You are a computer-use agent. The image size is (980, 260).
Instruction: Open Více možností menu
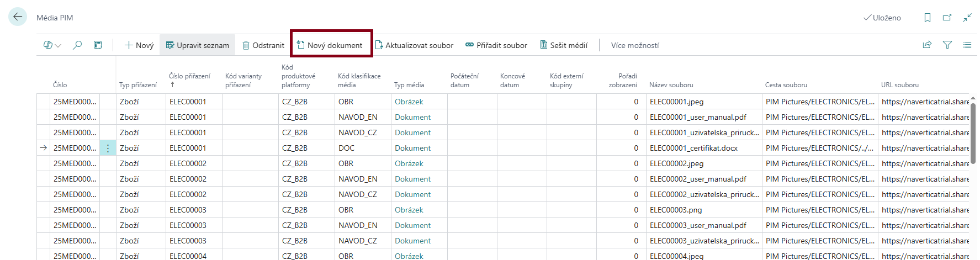(x=635, y=45)
